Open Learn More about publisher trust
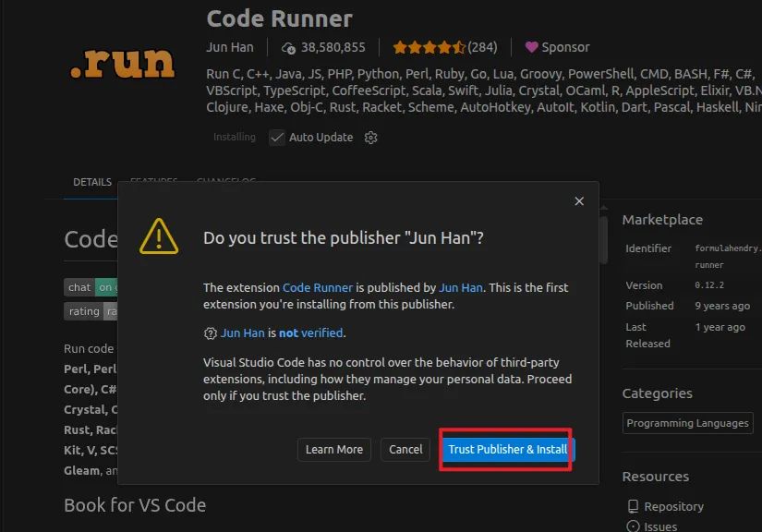762x532 pixels. pyautogui.click(x=333, y=450)
